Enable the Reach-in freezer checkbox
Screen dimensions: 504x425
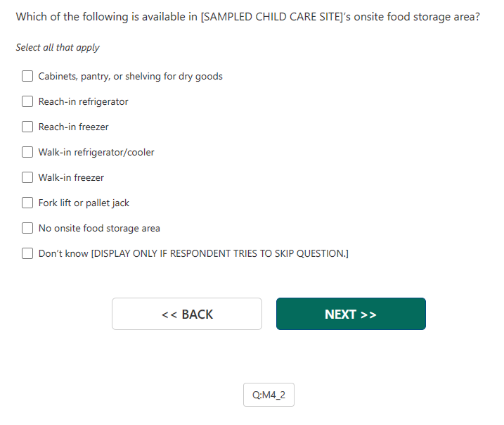[27, 127]
